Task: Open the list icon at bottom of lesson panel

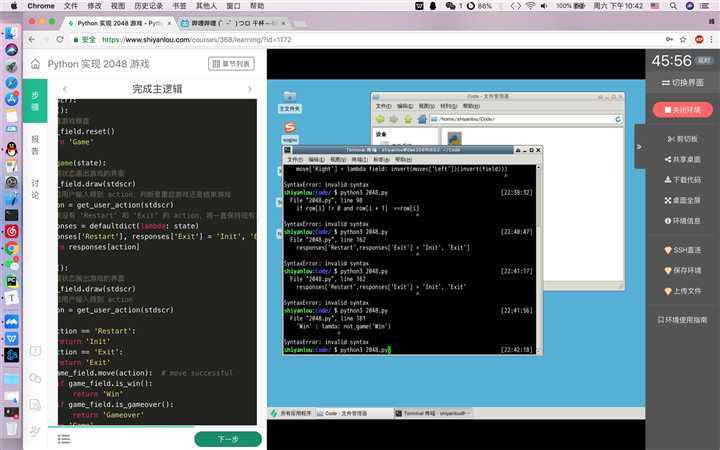Action: 64,439
